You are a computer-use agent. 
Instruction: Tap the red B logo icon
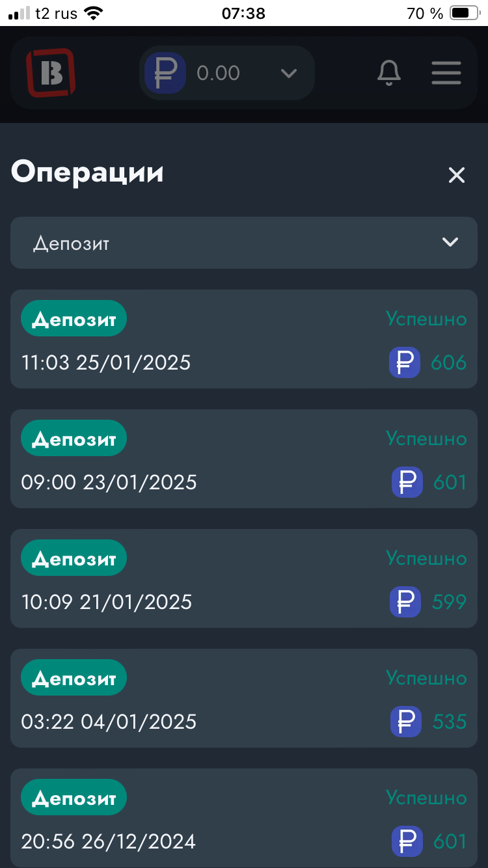click(x=51, y=73)
